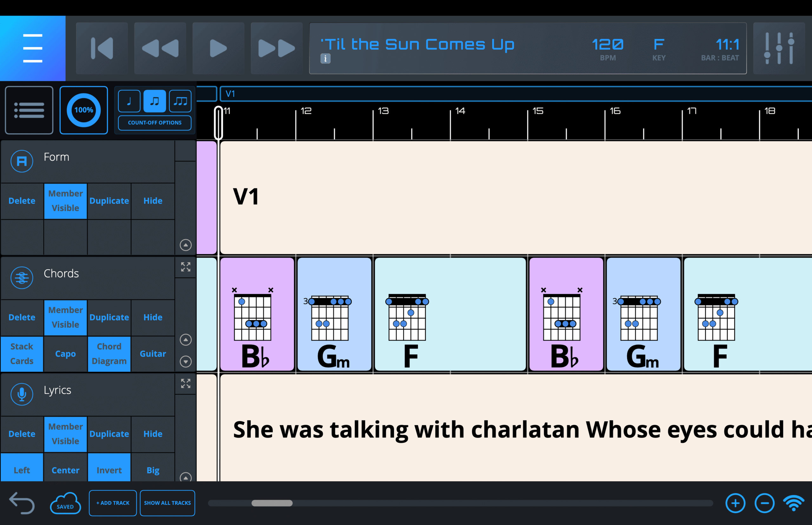Click the rewind button

(x=160, y=48)
